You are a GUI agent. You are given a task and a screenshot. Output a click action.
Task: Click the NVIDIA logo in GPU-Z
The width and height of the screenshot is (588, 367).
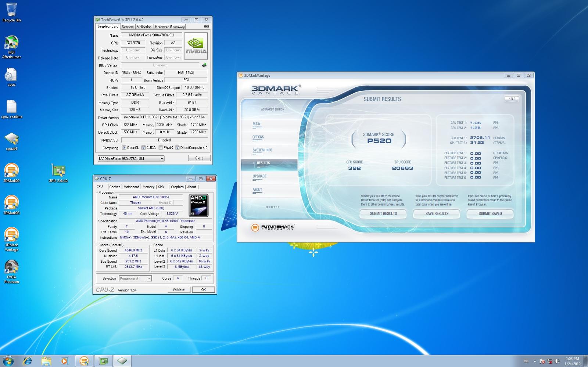point(196,46)
